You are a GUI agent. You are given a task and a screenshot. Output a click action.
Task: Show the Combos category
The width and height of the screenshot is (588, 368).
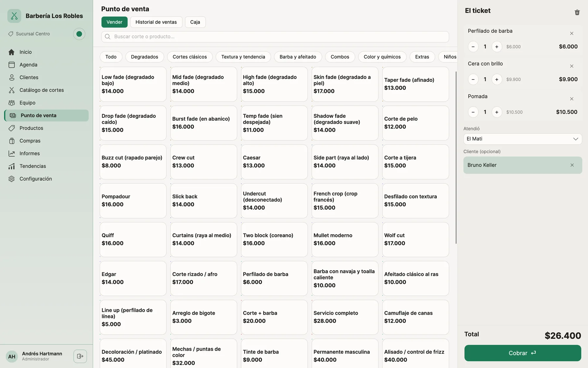point(340,57)
